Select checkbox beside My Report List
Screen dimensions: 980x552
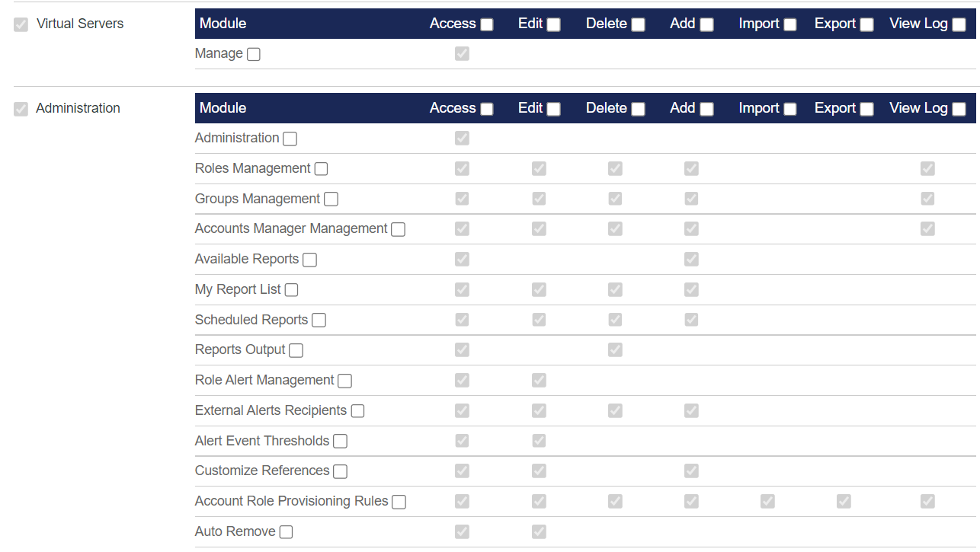point(291,290)
